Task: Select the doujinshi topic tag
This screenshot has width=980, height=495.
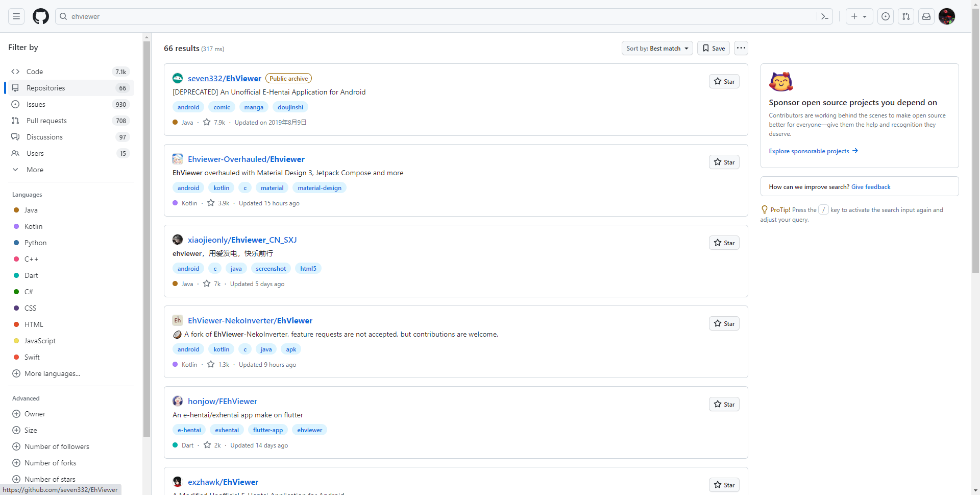Action: 290,107
